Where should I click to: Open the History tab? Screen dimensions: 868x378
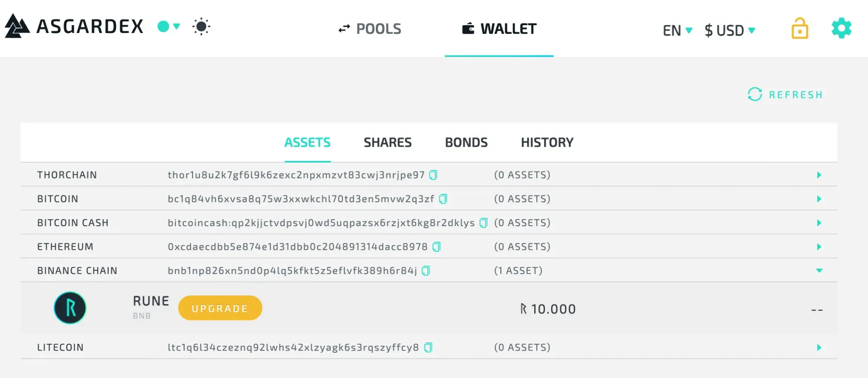[x=547, y=142]
